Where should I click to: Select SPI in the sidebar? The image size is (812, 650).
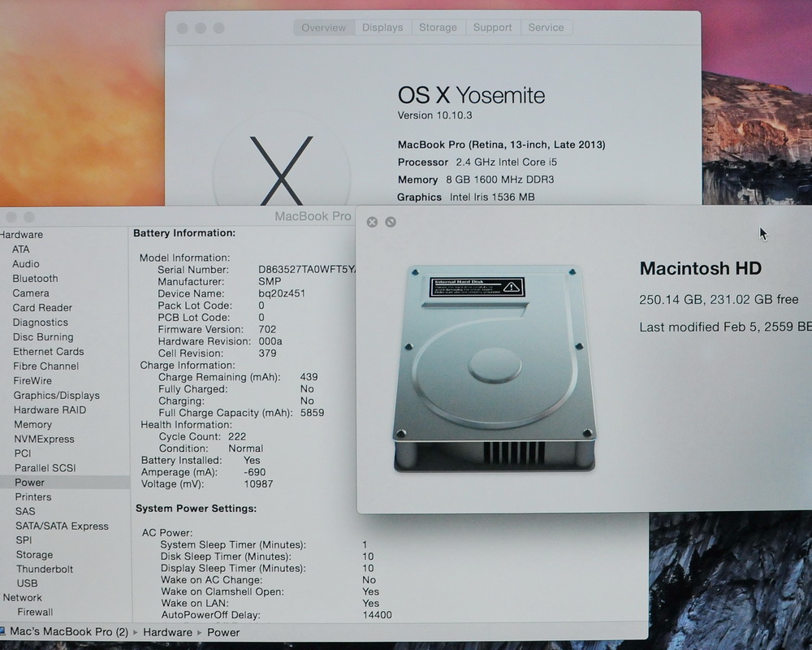click(x=24, y=540)
